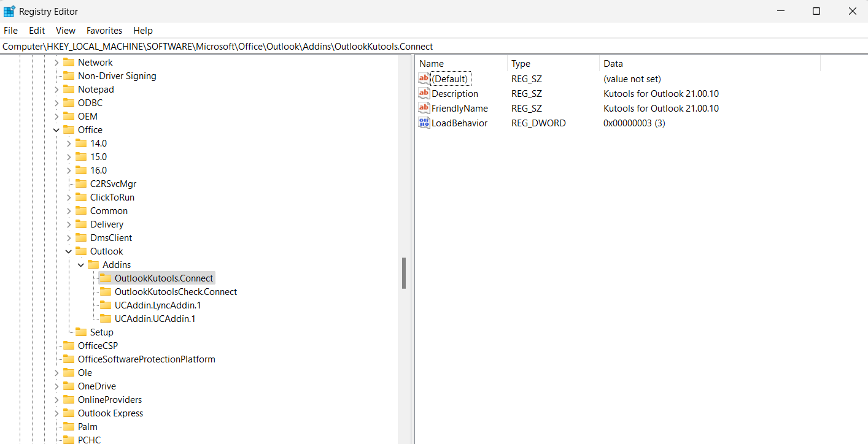Viewport: 868px width, 444px height.
Task: Select the OfficeSoftwareProtectionPlatform key
Action: tap(146, 359)
